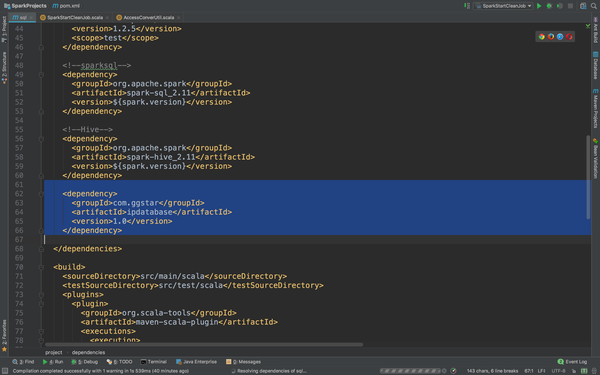Click the Build project icon left of run configuration
This screenshot has height=375, width=600.
coord(467,6)
